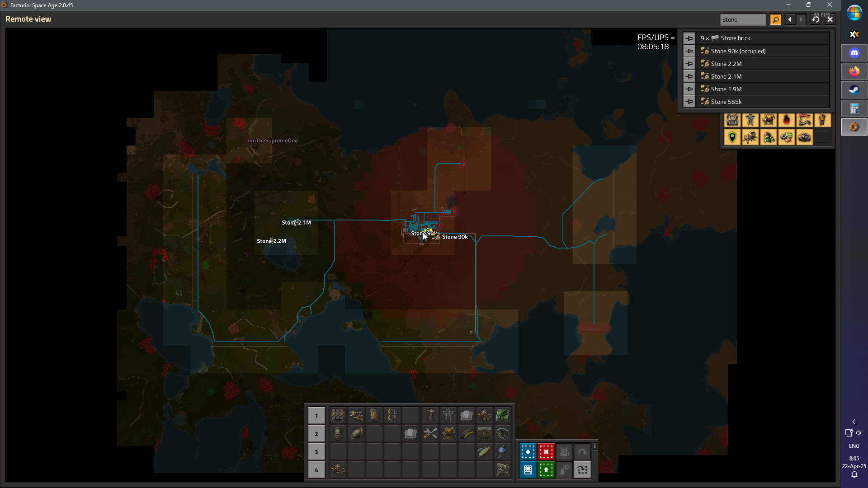868x488 pixels.
Task: Select the ammo magazine quickbar slot
Action: tap(467, 434)
